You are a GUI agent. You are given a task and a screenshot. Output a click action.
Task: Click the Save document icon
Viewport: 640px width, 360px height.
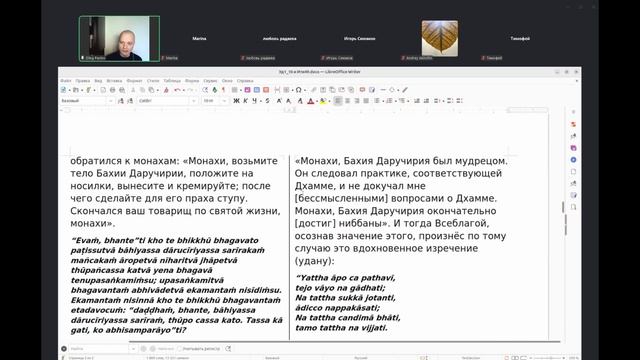pos(88,90)
